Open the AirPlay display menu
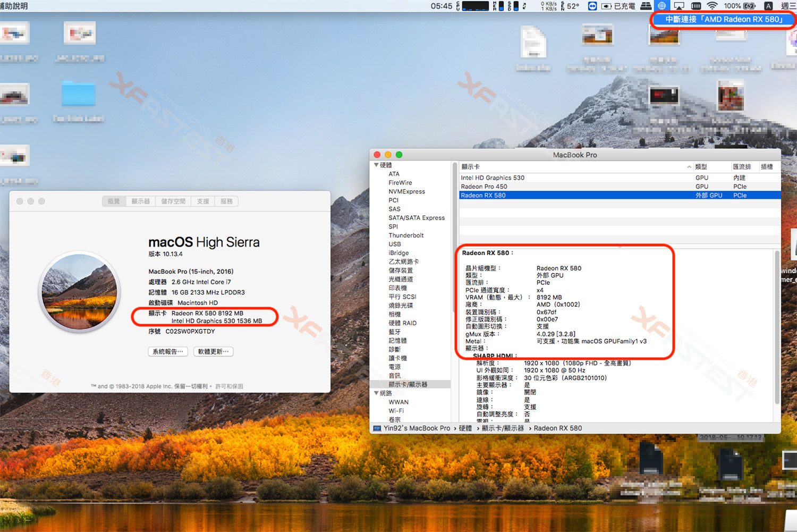The width and height of the screenshot is (797, 532). tap(679, 6)
